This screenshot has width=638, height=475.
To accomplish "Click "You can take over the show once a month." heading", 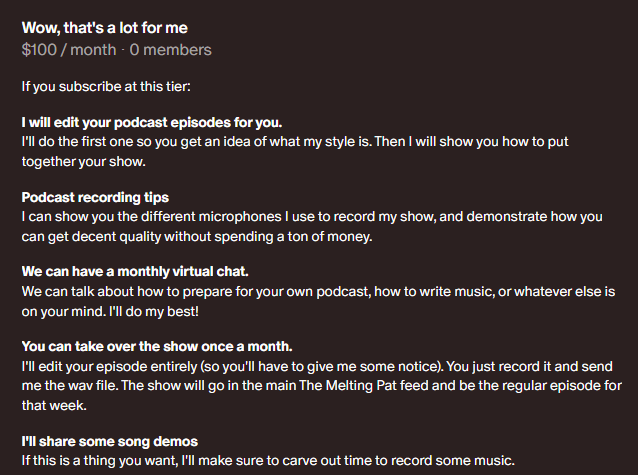I will click(x=157, y=346).
